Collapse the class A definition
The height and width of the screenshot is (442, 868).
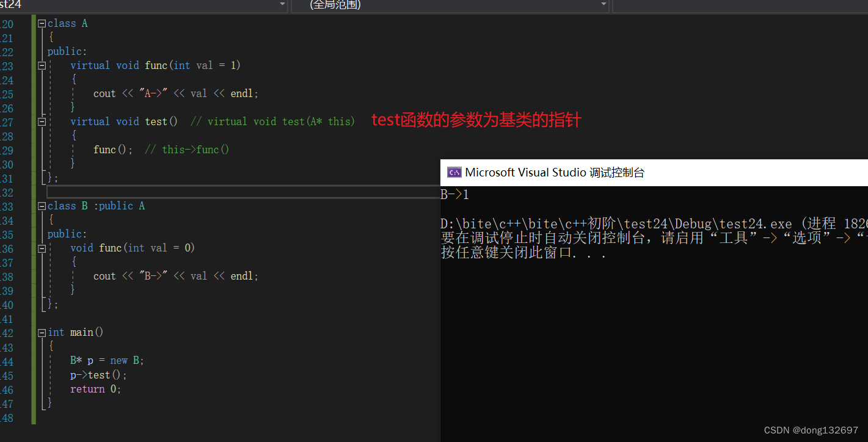42,23
